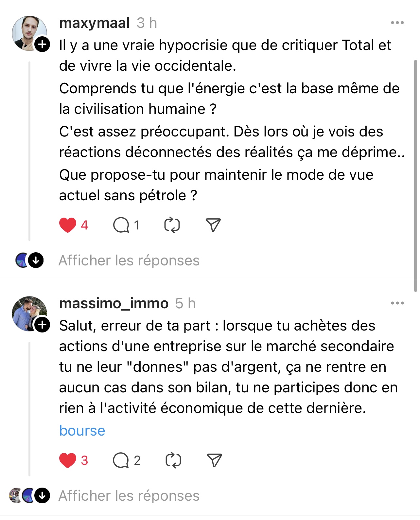The height and width of the screenshot is (520, 420).
Task: Open the bourse topic tag link
Action: click(x=82, y=430)
